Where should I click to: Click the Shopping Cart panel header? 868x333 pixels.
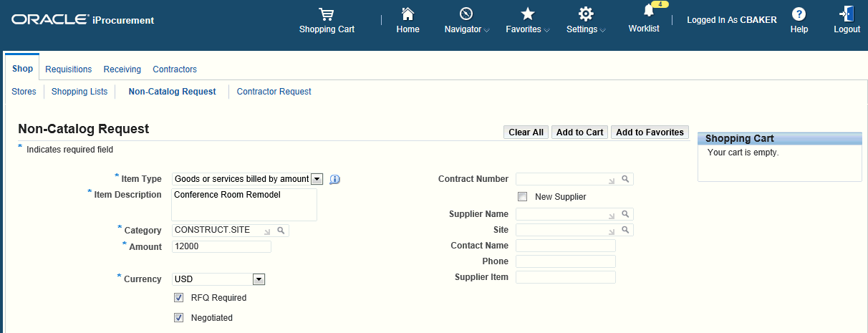coord(780,139)
